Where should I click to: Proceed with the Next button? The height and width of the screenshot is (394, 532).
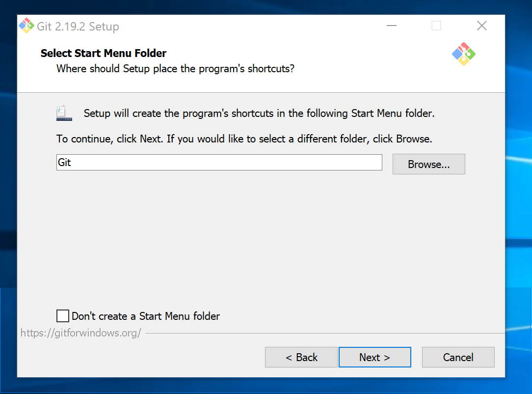(x=375, y=357)
